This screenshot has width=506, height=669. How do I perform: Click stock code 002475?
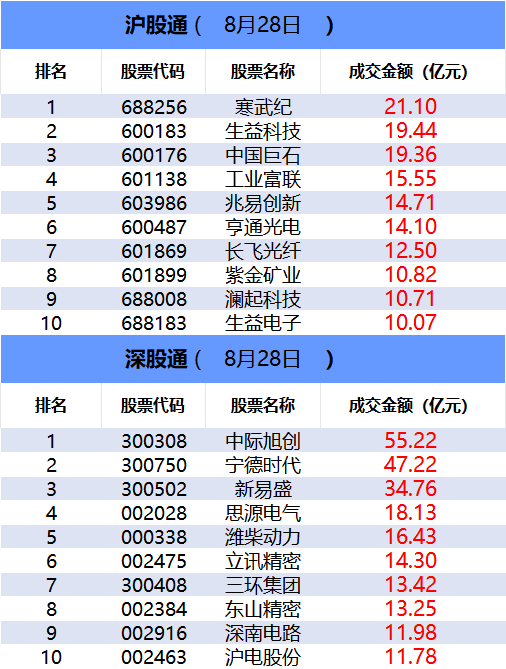[x=154, y=561]
